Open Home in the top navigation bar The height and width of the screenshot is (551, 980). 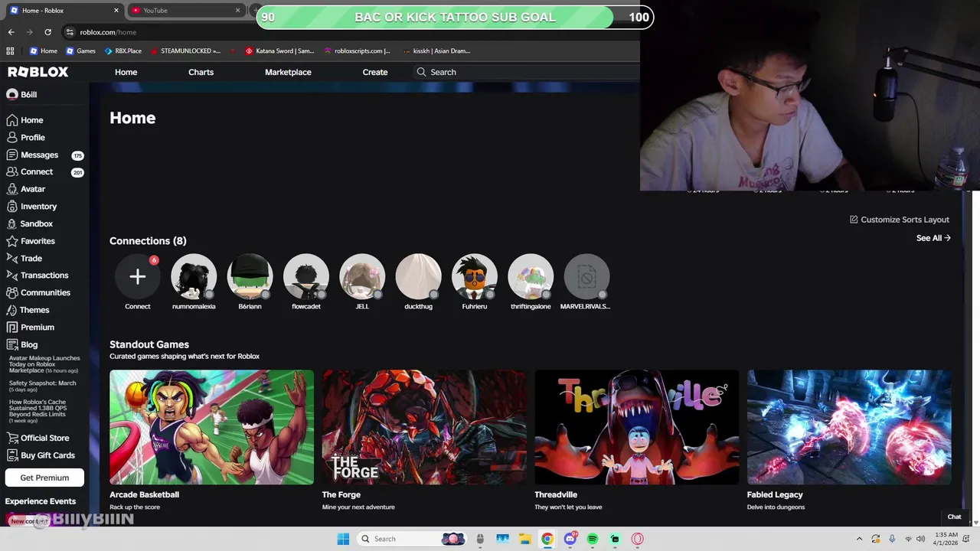click(126, 72)
